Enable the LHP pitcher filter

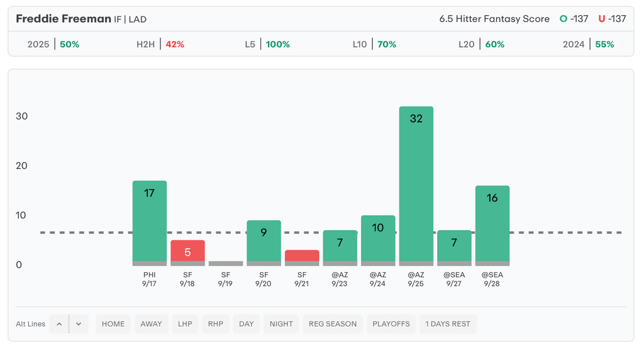point(186,324)
